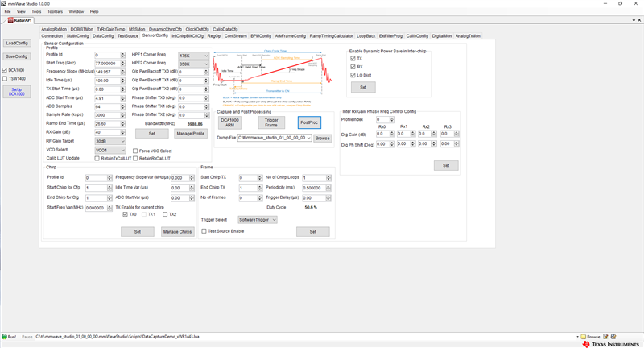Switch to the TxRxGainTemp tab
The height and width of the screenshot is (348, 644).
[111, 30]
